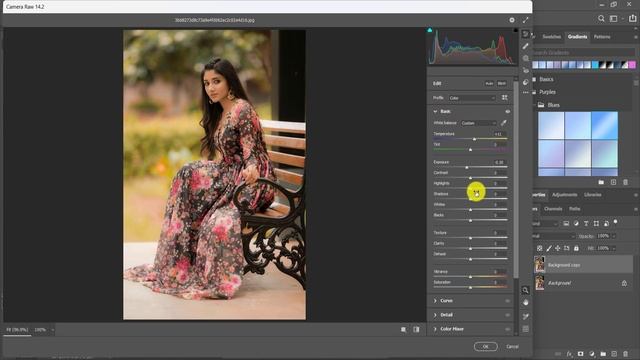Image resolution: width=640 pixels, height=360 pixels.
Task: Toggle Color Mixer panel visibility eye
Action: click(508, 329)
